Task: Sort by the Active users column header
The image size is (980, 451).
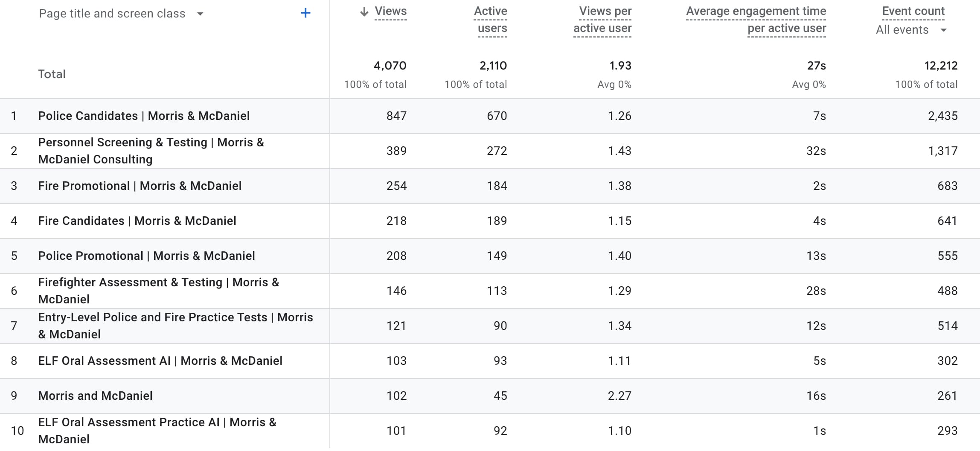Action: 492,20
